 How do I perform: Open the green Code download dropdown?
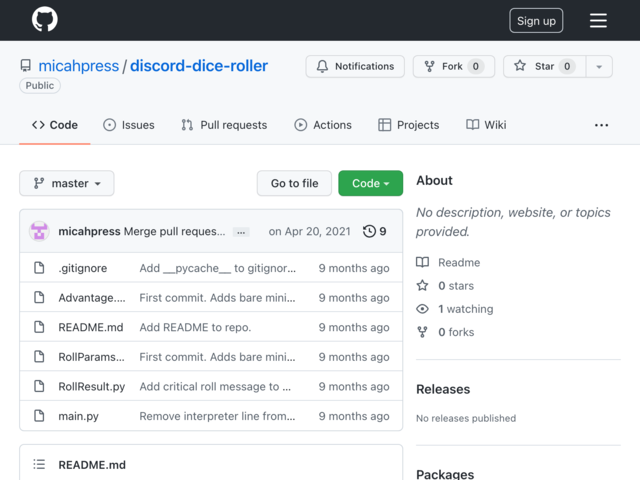click(370, 183)
